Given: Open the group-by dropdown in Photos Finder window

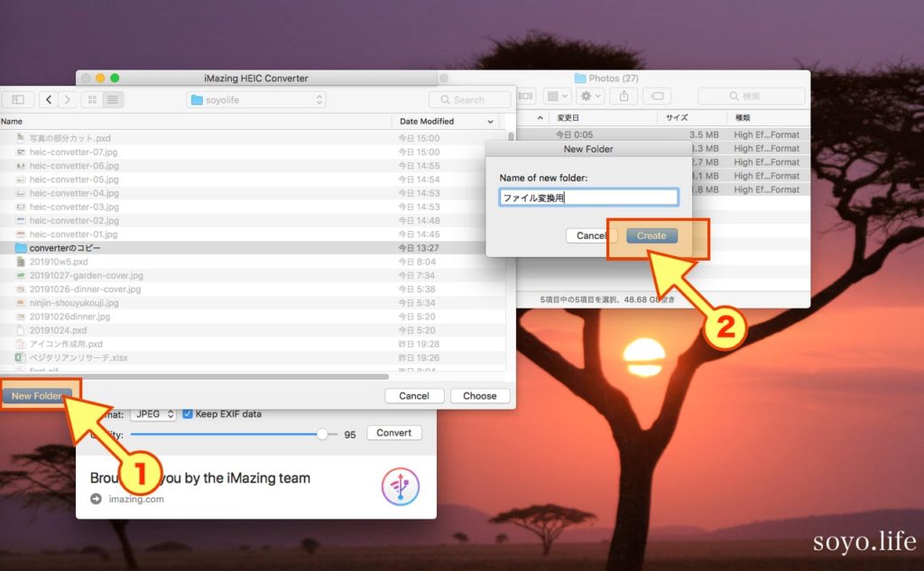Looking at the screenshot, I should point(557,96).
